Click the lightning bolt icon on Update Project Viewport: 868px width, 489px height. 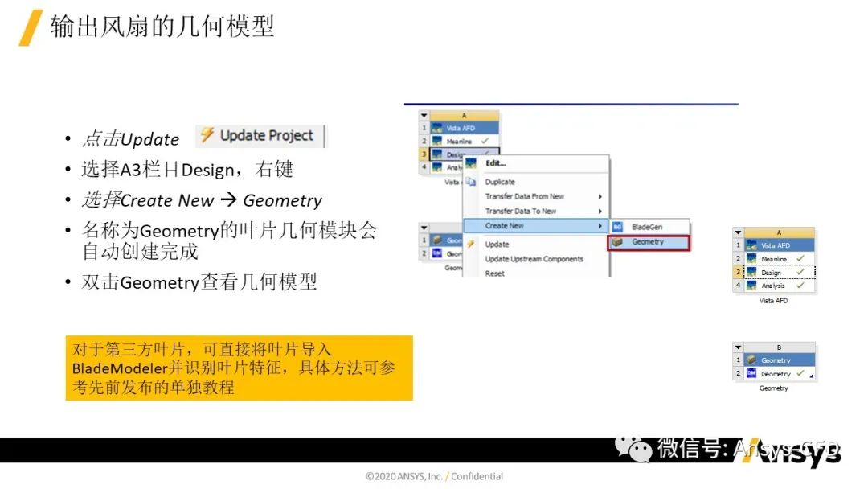[x=207, y=134]
